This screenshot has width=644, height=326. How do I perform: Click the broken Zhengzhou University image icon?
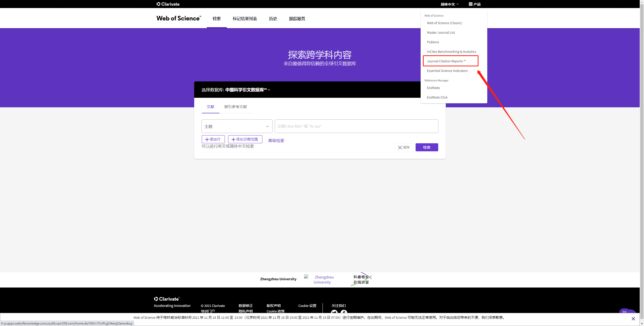point(306,277)
